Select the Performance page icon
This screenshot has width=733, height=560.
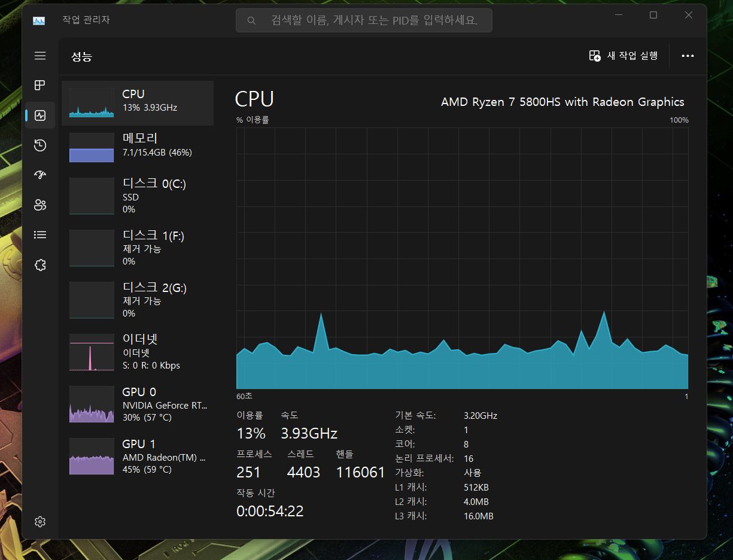point(40,115)
